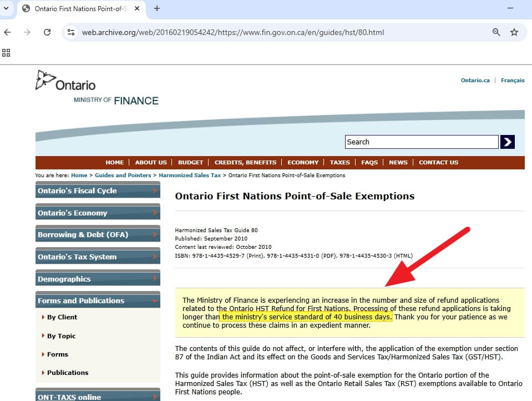Close the Ontario First Nations tab
The width and height of the screenshot is (532, 401).
pos(137,8)
